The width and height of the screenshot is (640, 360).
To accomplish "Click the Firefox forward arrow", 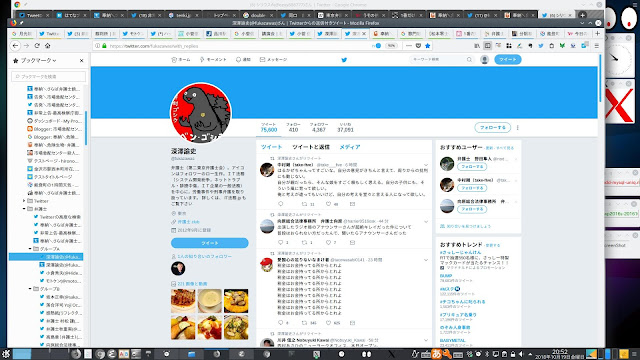I will [x=26, y=46].
